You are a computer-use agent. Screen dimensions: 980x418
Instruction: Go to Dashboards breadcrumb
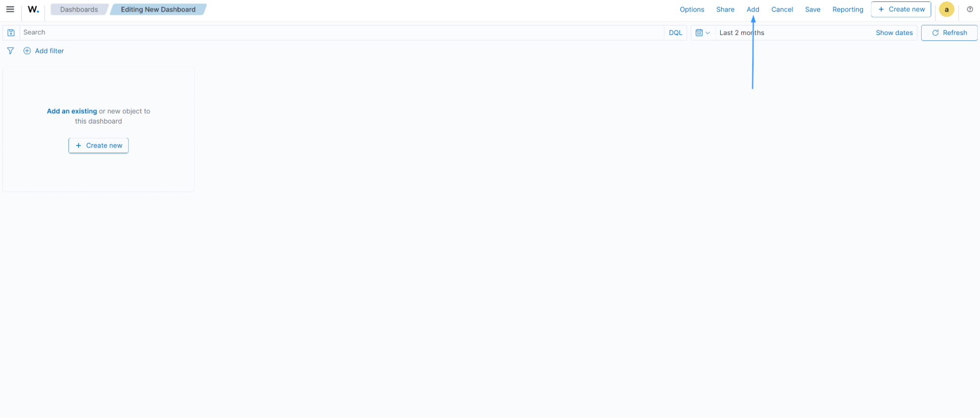[79, 9]
